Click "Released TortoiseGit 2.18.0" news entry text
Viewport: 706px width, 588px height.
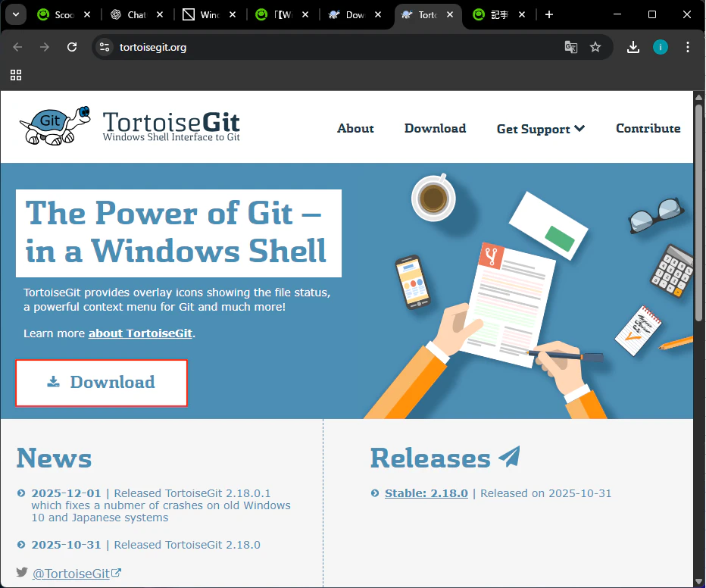187,545
